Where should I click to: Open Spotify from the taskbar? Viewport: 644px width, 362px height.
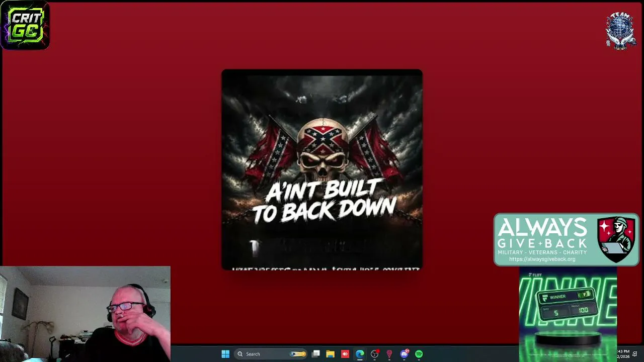419,354
